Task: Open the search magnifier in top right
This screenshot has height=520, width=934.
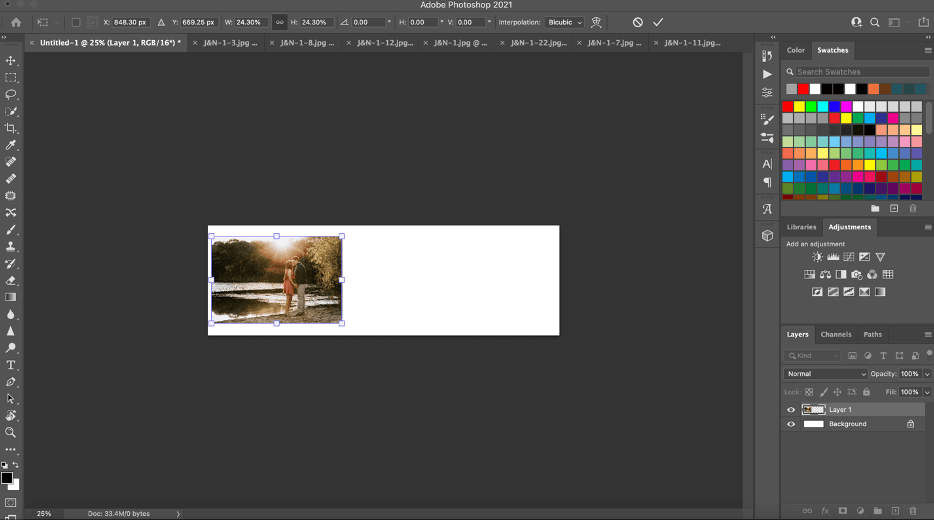Action: [x=874, y=23]
